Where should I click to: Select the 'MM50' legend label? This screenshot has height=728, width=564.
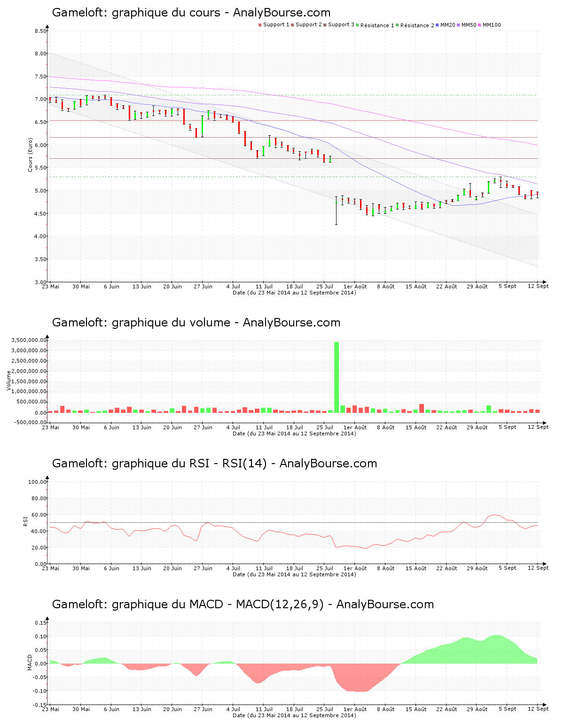pos(469,25)
